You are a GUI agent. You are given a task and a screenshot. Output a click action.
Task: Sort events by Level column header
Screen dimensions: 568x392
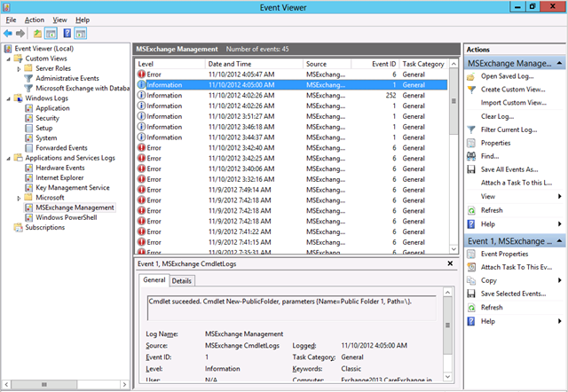point(170,64)
